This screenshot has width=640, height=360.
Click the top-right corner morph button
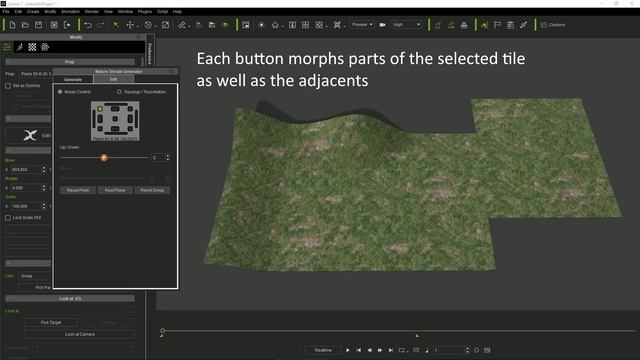click(130, 109)
